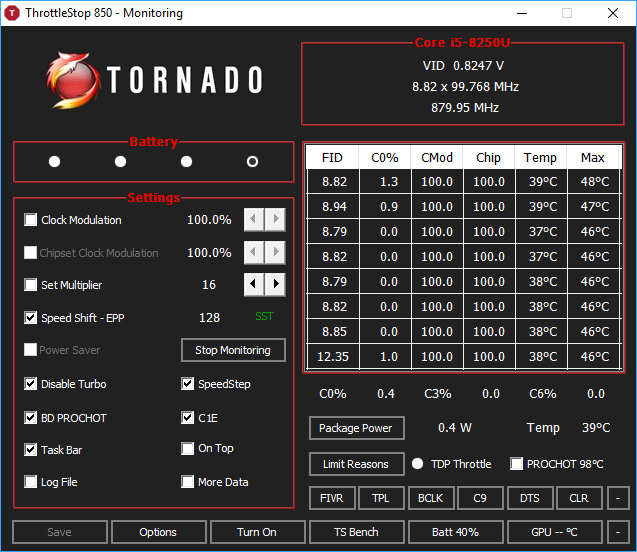Screen dimensions: 637x552
Task: Select the fourth Battery profile radio button
Action: coord(252,162)
